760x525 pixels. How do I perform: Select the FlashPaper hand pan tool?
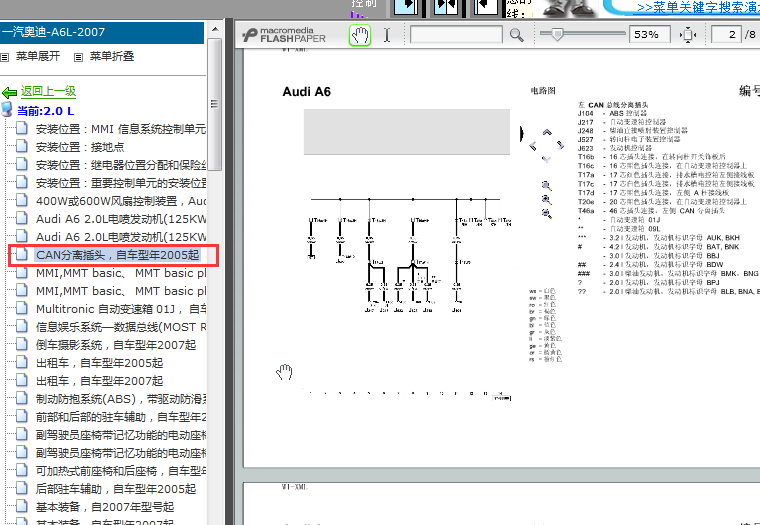[360, 35]
